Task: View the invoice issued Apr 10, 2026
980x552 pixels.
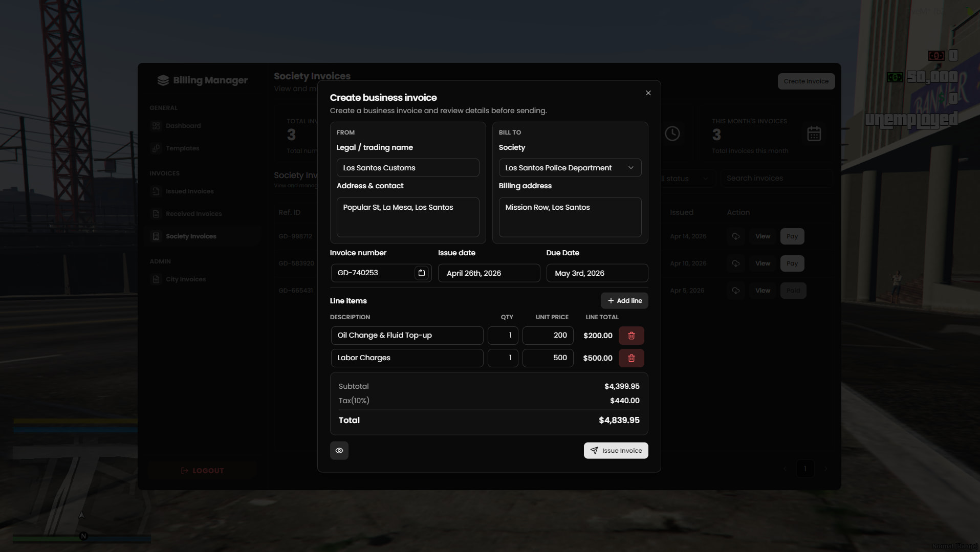Action: tap(763, 263)
